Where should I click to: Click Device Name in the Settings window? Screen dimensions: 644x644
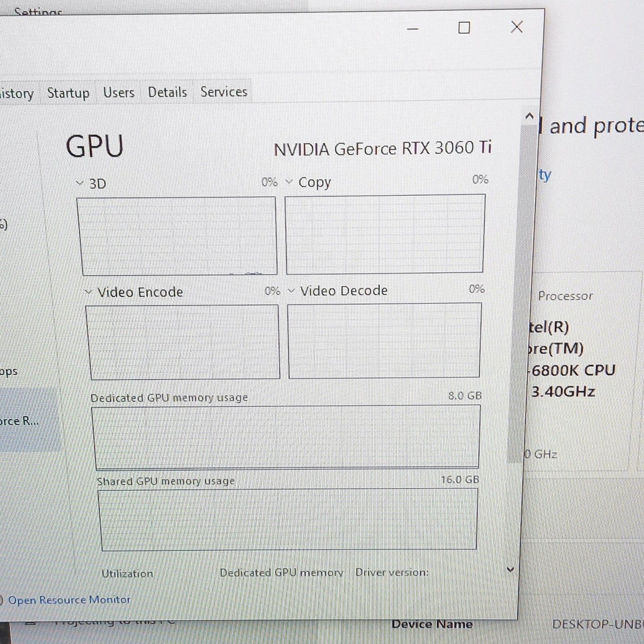pos(432,624)
